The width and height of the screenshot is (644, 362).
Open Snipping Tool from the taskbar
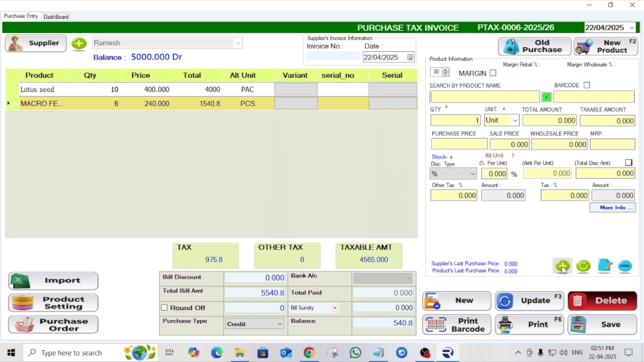click(x=332, y=353)
